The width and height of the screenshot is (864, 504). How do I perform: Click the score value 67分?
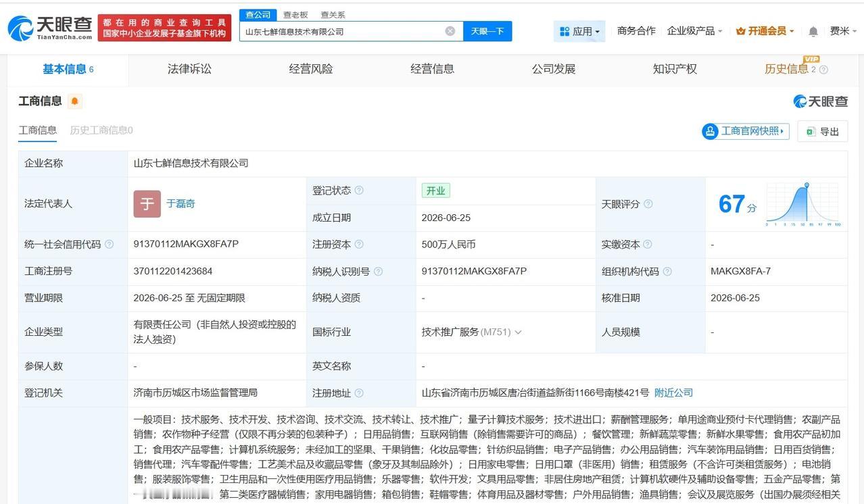[737, 205]
